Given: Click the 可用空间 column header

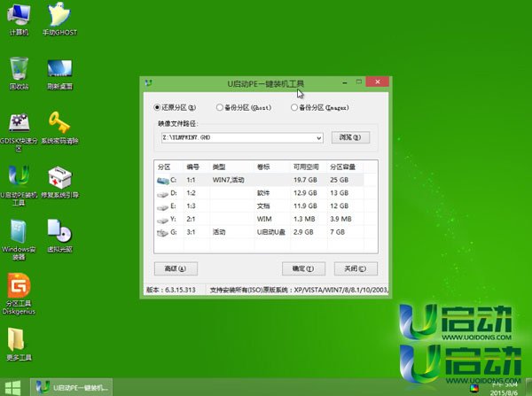Looking at the screenshot, I should coord(306,167).
